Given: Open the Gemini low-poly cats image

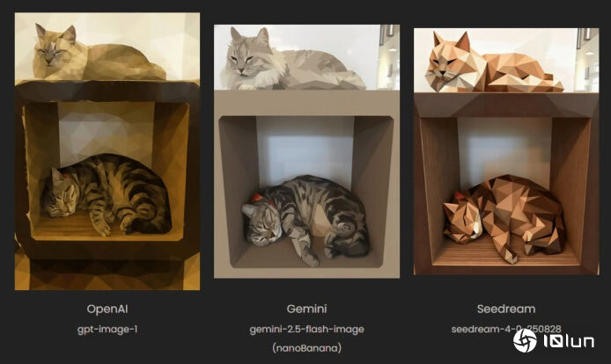Looking at the screenshot, I should (306, 151).
